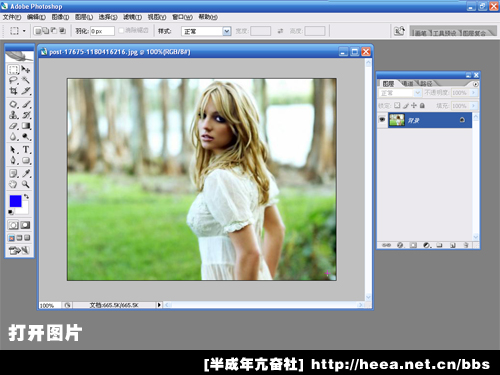Select the Horizontal Type tool
The height and width of the screenshot is (375, 500).
(26, 150)
